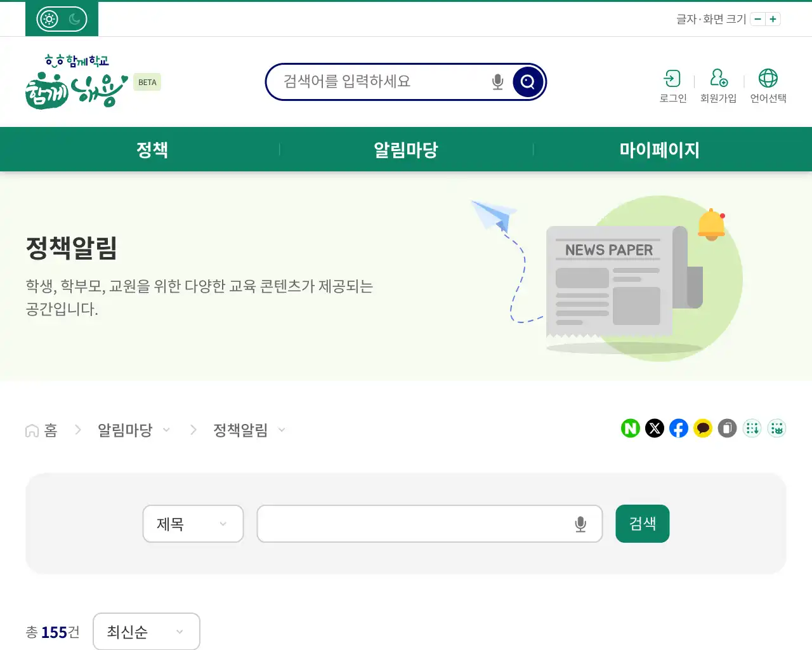Open the 마이페이지 menu

click(x=660, y=149)
